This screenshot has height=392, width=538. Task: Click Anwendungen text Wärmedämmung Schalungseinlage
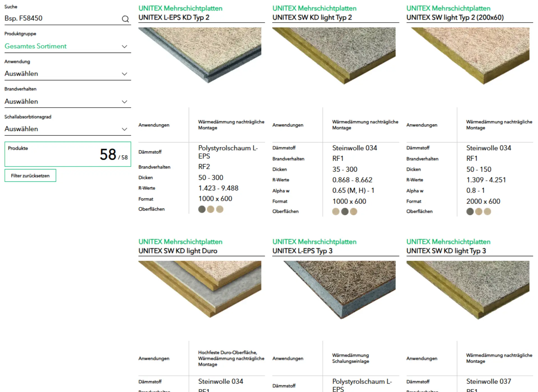(x=351, y=358)
